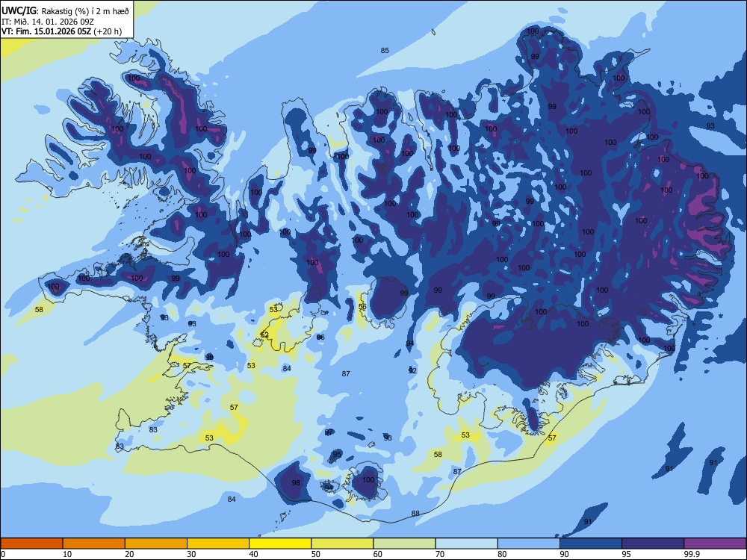Image resolution: width=747 pixels, height=560 pixels.
Task: Select the orange 10–20 legend swatch
Action: click(x=94, y=544)
